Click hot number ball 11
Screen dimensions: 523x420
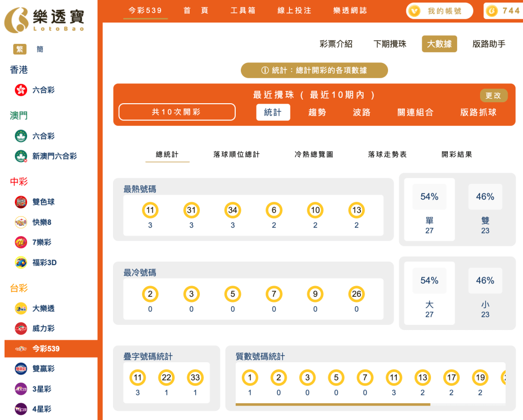point(150,211)
